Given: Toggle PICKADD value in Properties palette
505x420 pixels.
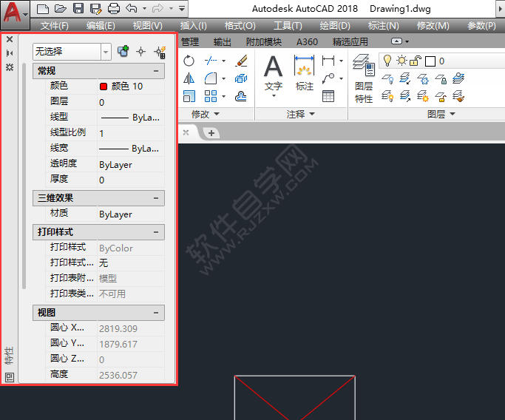Looking at the screenshot, I should pos(123,52).
